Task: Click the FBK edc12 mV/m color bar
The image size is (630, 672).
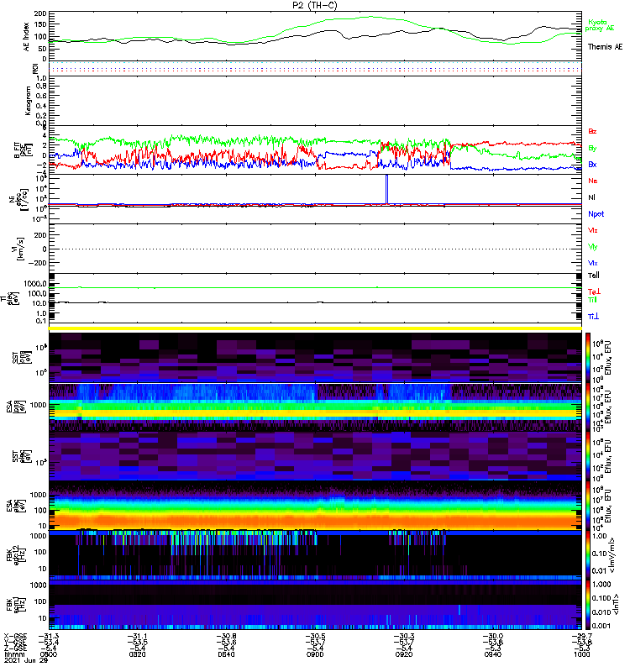Action: [588, 554]
